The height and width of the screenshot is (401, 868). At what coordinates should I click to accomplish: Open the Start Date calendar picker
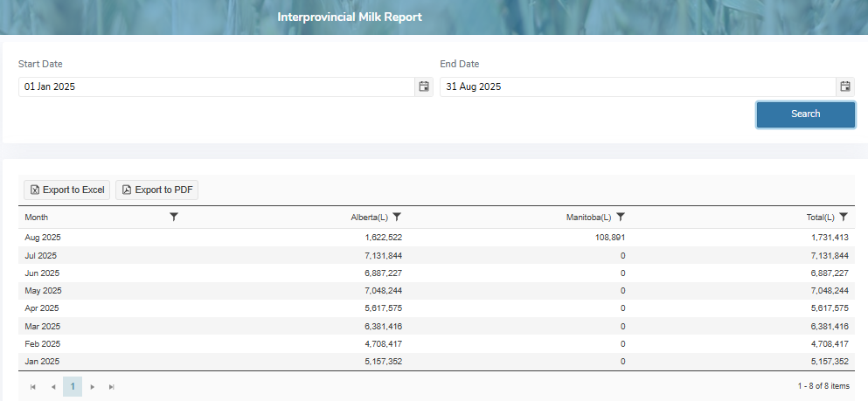pos(424,86)
